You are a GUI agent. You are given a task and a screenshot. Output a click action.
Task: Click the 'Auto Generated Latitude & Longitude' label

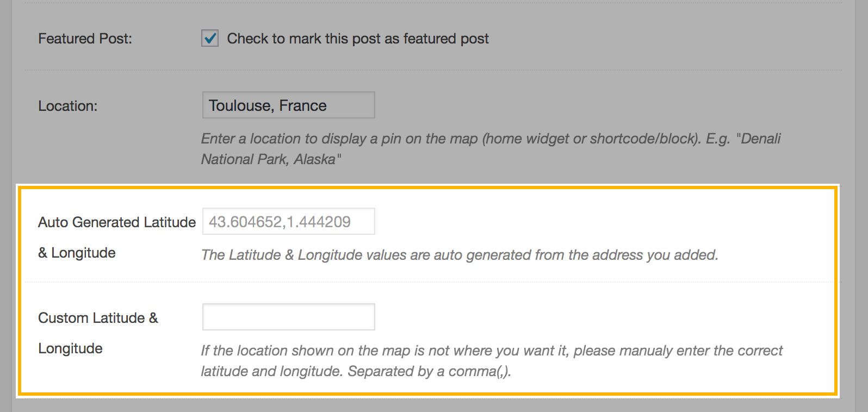[x=117, y=237]
